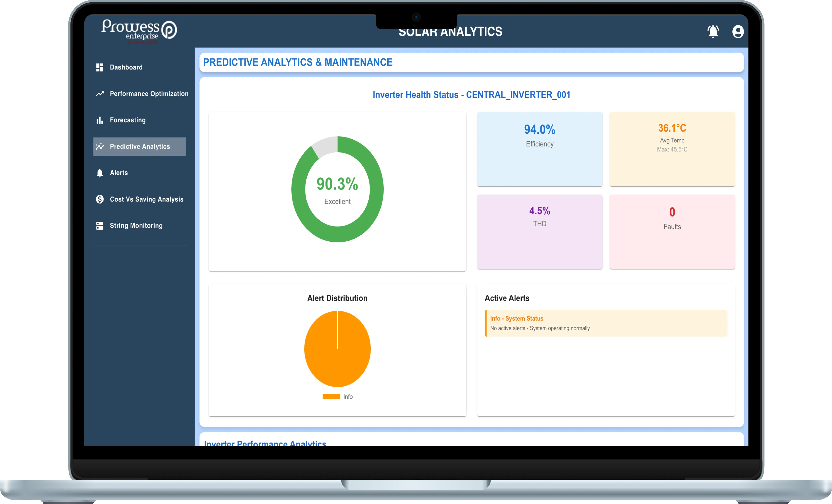Screen dimensions: 832x504
Task: Click the Performance Optimization trend icon
Action: coord(100,94)
